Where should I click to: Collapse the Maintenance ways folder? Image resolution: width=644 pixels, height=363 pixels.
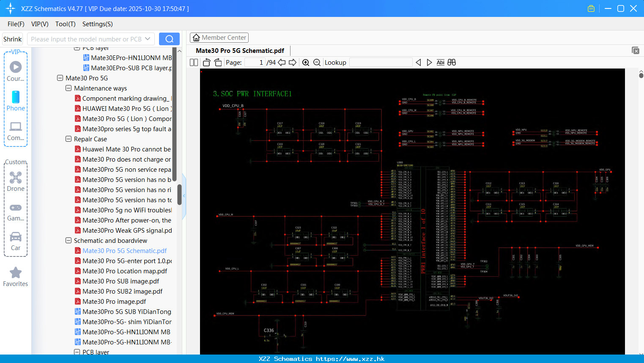tap(69, 88)
